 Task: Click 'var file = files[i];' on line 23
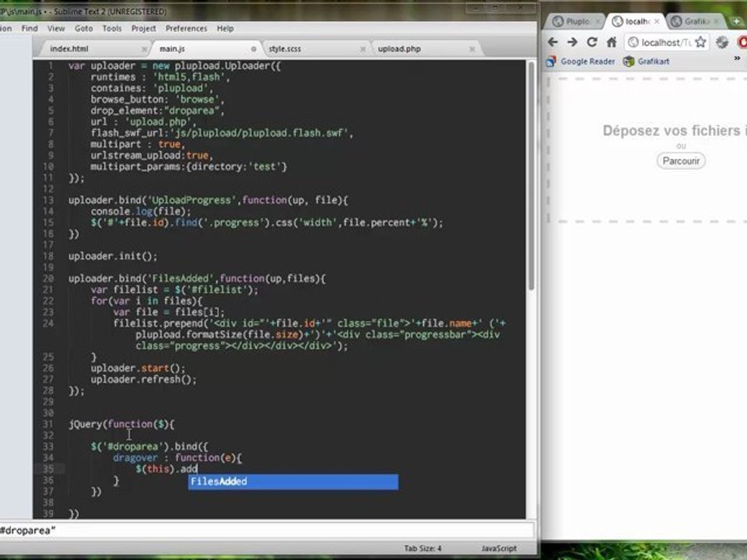[x=169, y=313]
